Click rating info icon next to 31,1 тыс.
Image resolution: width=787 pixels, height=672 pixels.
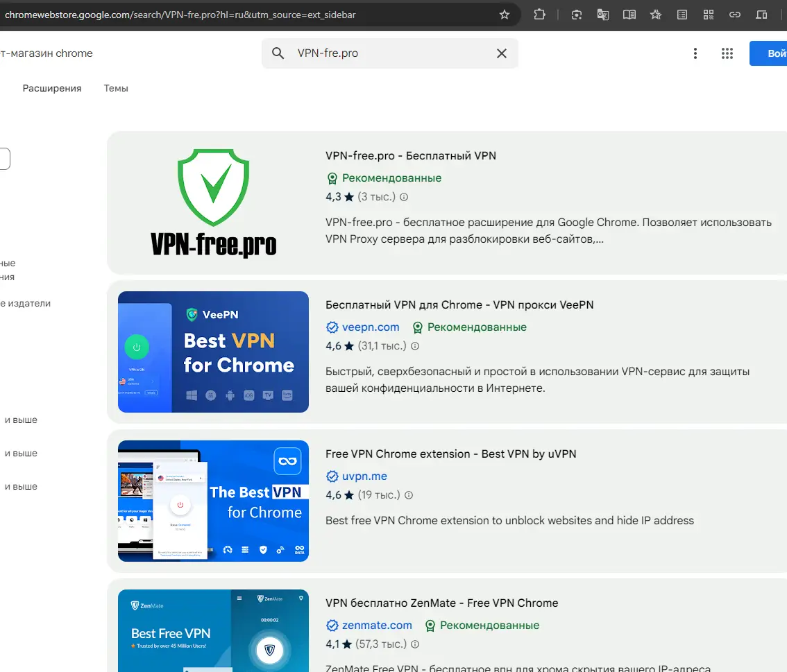point(414,346)
